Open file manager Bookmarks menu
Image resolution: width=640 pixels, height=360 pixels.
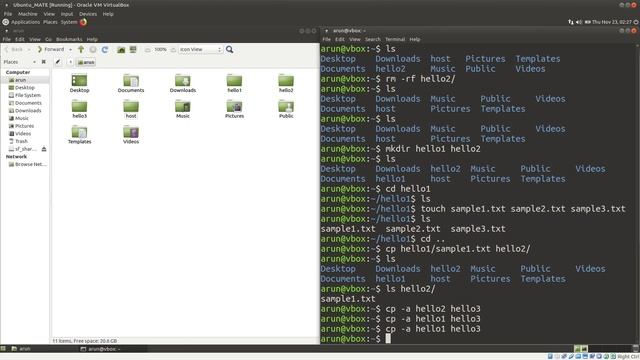click(x=69, y=39)
